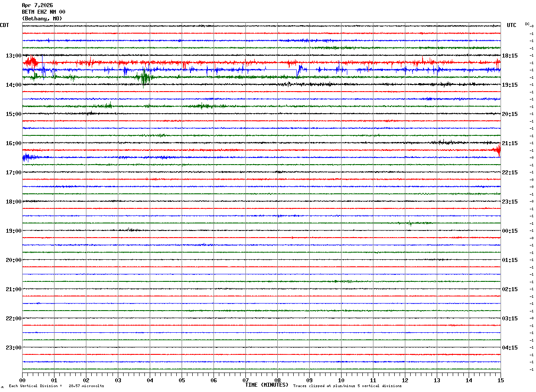Viewport: 536px width, 392px height.
Task: Click the 03:15 UTC label
Action: click(x=510, y=319)
